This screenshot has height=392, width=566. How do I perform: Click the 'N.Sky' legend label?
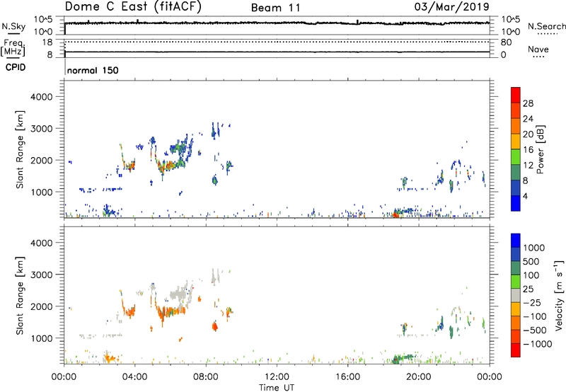[x=13, y=26]
